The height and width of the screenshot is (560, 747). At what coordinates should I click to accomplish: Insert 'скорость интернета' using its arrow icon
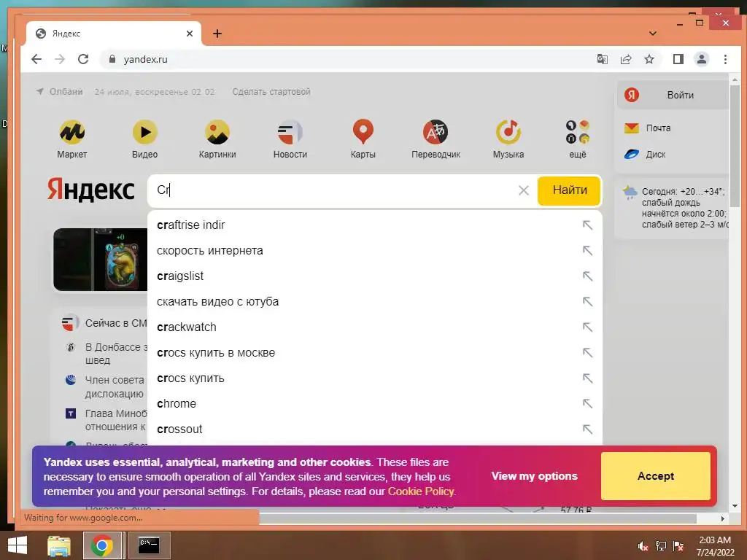pos(587,251)
